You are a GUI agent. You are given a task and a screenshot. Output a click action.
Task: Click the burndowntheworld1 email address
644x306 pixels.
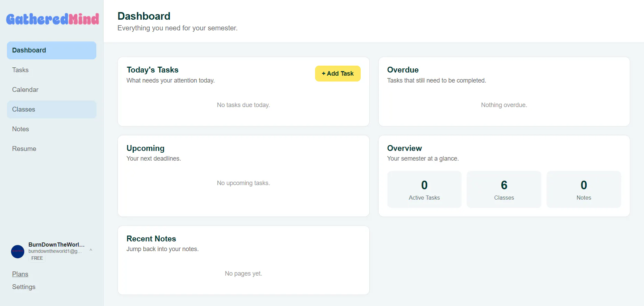(55, 251)
